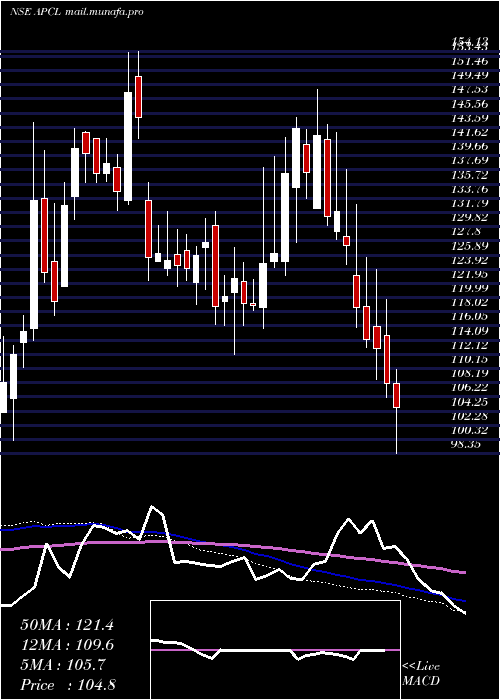The image size is (500, 700).
Task: Select the 139.66 price label
Action: point(470,146)
